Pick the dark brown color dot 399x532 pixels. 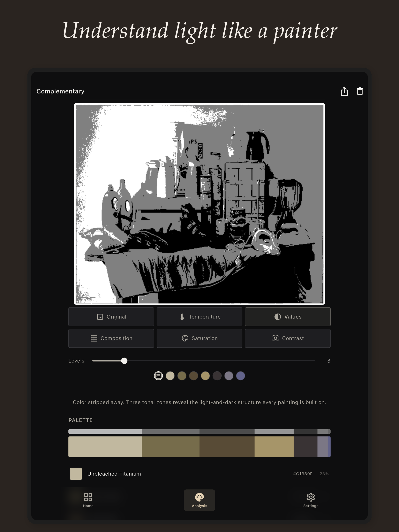[193, 376]
